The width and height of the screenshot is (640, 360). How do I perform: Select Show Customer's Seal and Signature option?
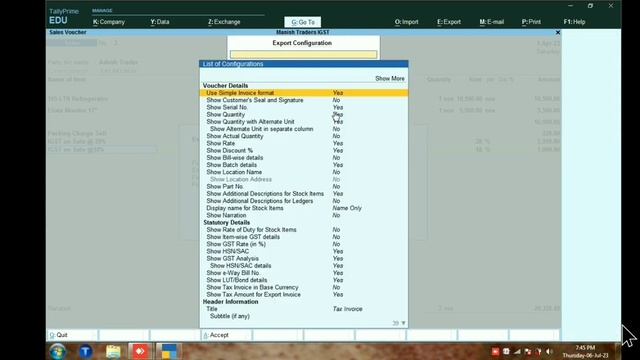(x=304, y=100)
